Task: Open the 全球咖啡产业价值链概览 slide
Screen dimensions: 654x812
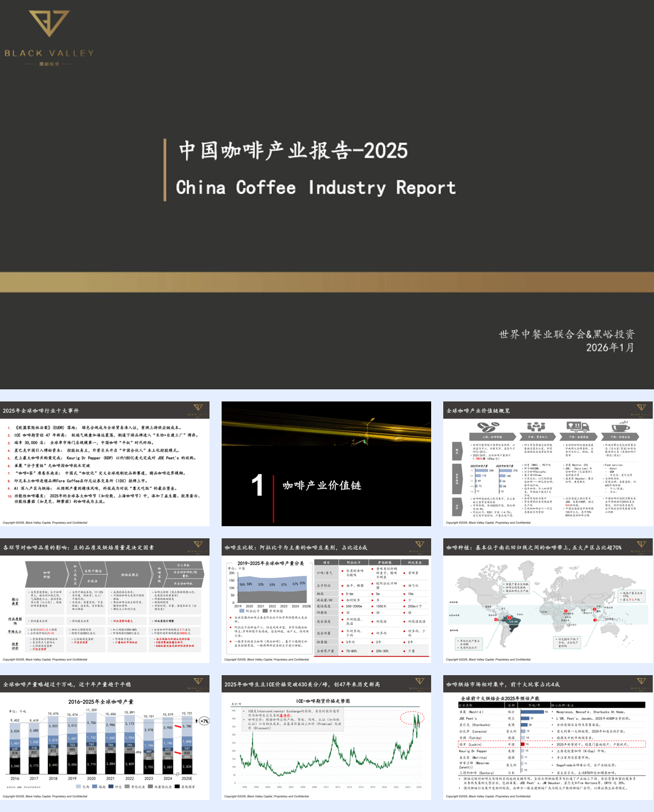Action: 548,464
